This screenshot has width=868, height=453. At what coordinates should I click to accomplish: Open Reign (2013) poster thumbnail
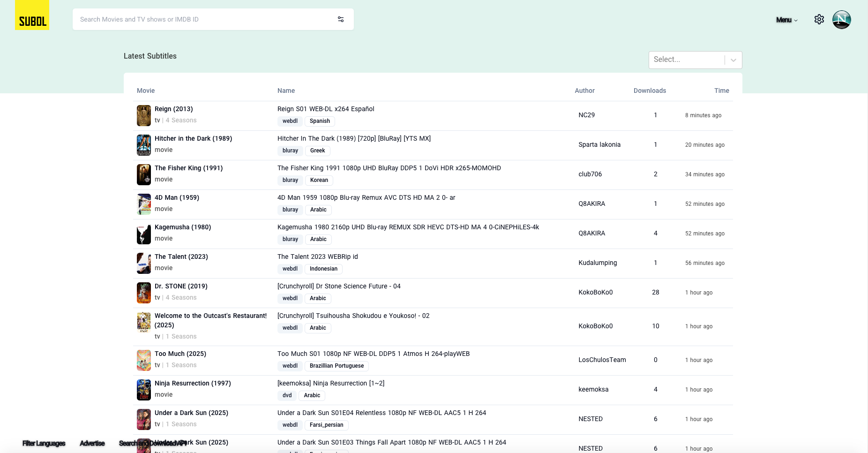pyautogui.click(x=143, y=115)
